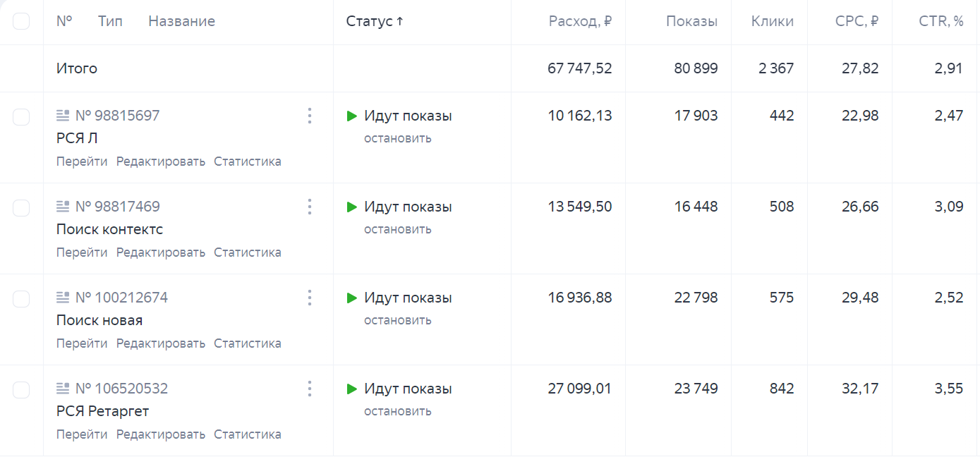This screenshot has height=457, width=980.
Task: Sort by Расход, ₽ column header
Action: (x=579, y=21)
